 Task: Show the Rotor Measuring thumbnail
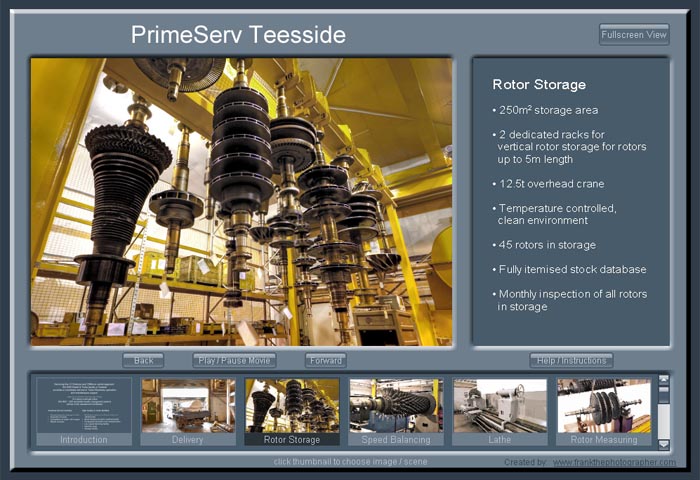tap(604, 411)
